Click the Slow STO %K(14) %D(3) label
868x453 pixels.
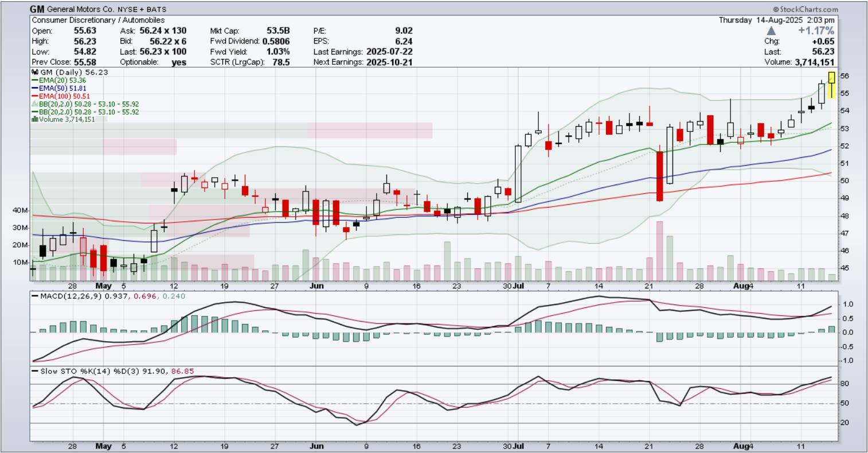coord(89,371)
